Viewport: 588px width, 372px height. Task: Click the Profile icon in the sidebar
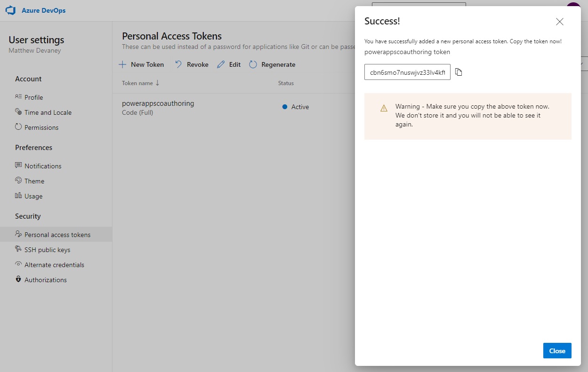(17, 97)
